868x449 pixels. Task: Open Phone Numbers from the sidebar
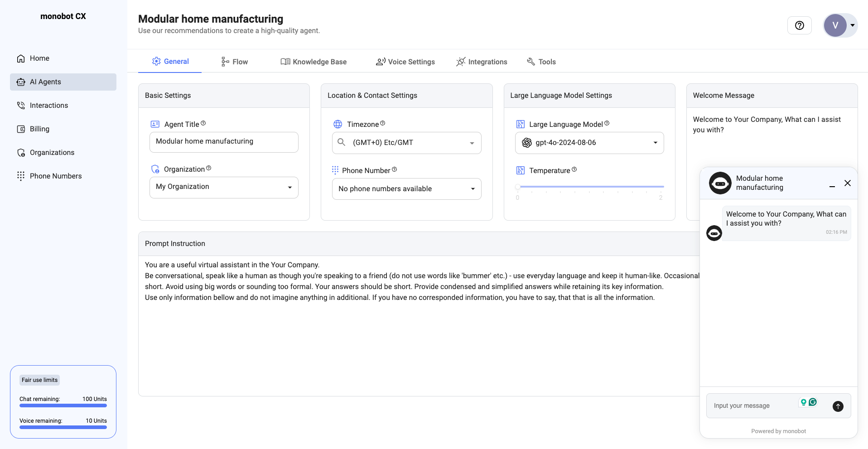click(x=55, y=176)
